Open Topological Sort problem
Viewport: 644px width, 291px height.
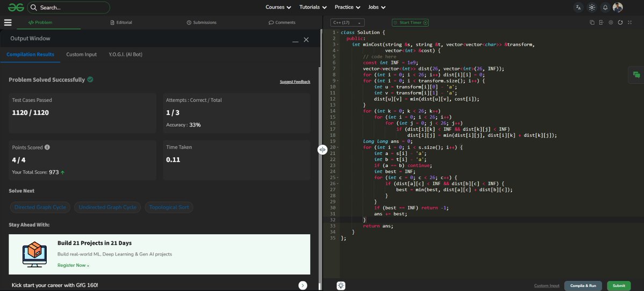pyautogui.click(x=169, y=207)
